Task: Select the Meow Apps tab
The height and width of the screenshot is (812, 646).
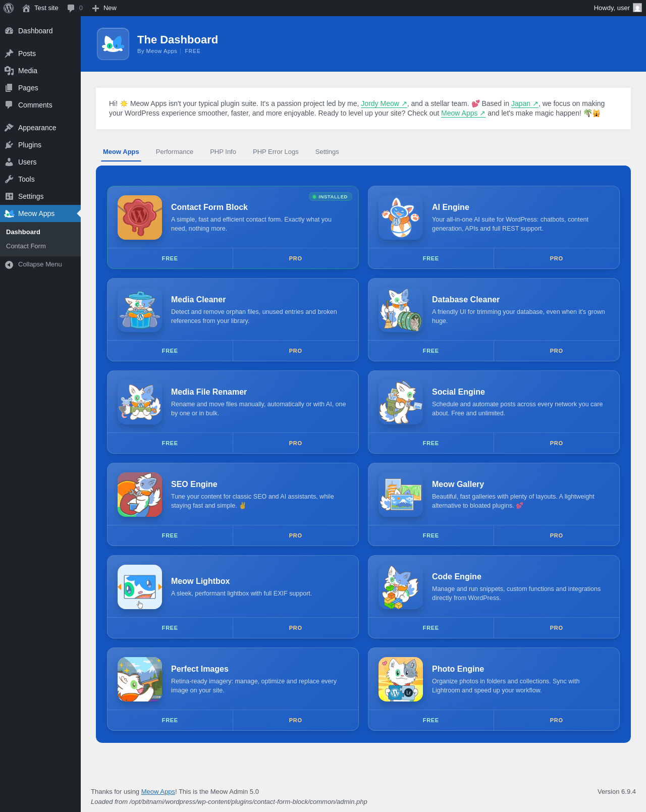Action: click(x=121, y=152)
